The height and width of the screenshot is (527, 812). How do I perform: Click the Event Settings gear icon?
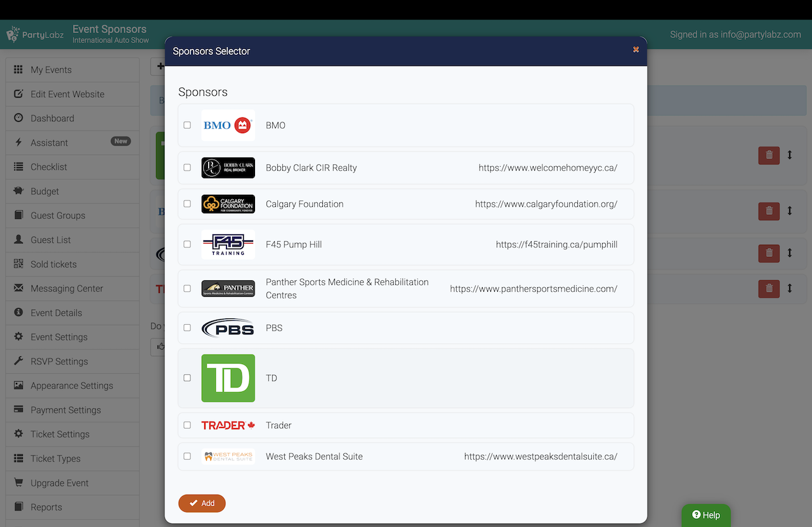(18, 337)
